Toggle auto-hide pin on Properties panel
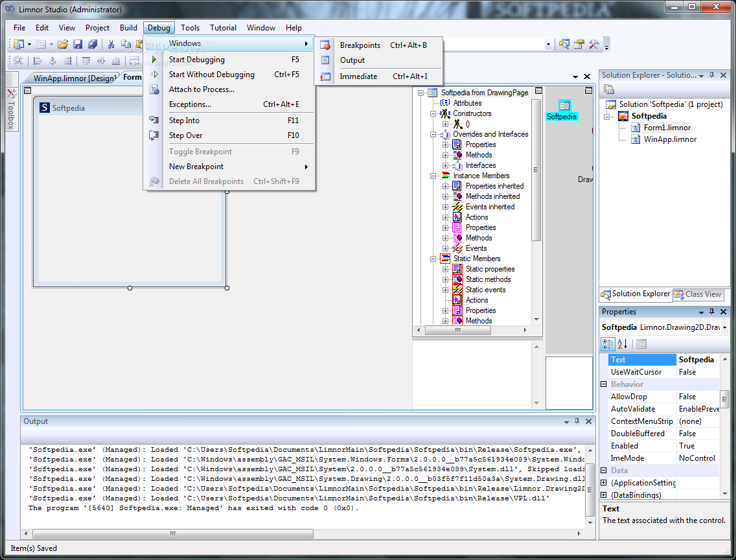Viewport: 736px width, 560px height. [711, 312]
